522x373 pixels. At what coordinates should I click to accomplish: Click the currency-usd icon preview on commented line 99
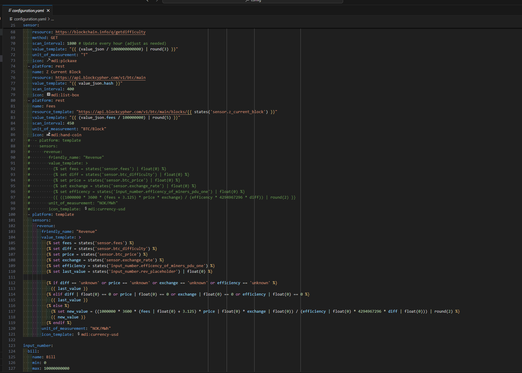[x=86, y=209]
